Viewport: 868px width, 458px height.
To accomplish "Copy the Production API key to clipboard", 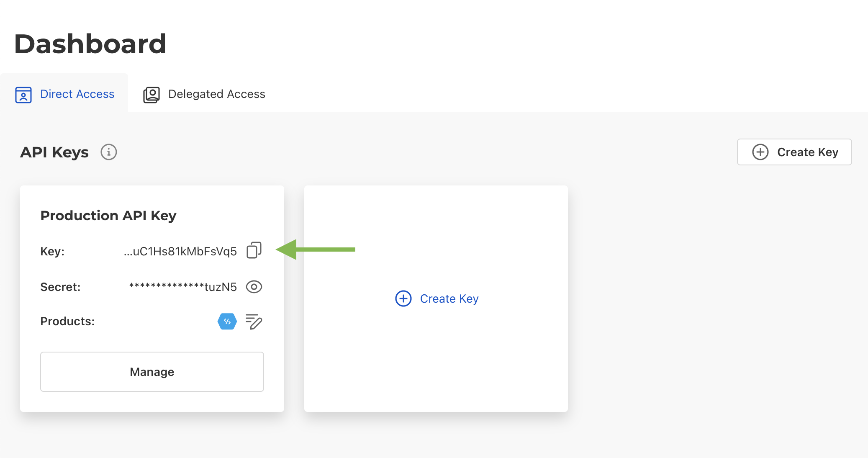I will (254, 250).
